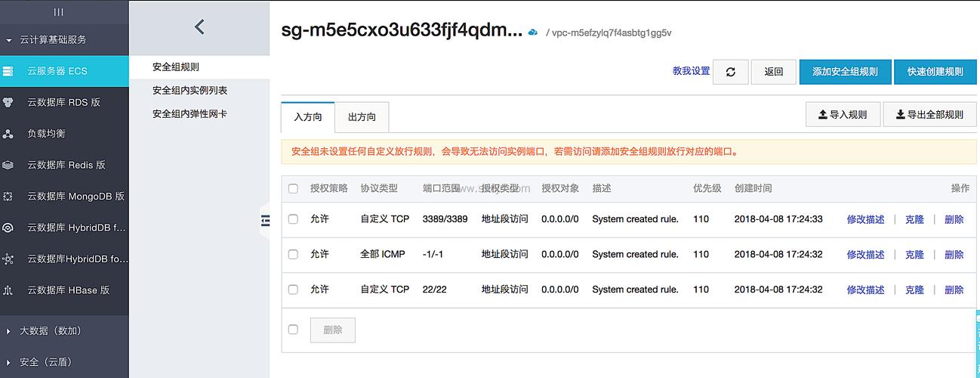Click the sg-m5e5cxo3u633fjf4qdm... title
980x378 pixels.
click(x=402, y=30)
